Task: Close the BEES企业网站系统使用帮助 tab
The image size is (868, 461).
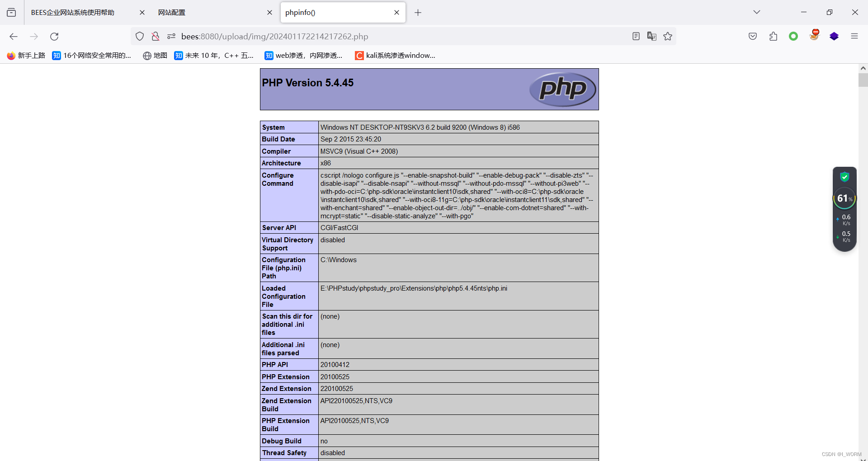Action: point(142,13)
